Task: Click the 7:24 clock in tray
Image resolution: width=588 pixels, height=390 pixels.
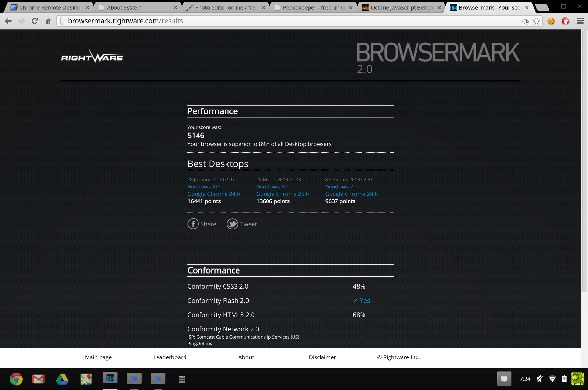Action: (525, 379)
